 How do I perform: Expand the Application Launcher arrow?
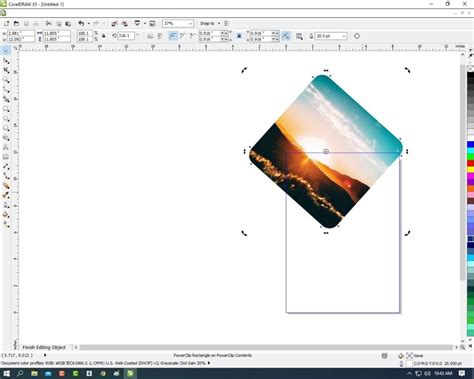pyautogui.click(x=145, y=23)
